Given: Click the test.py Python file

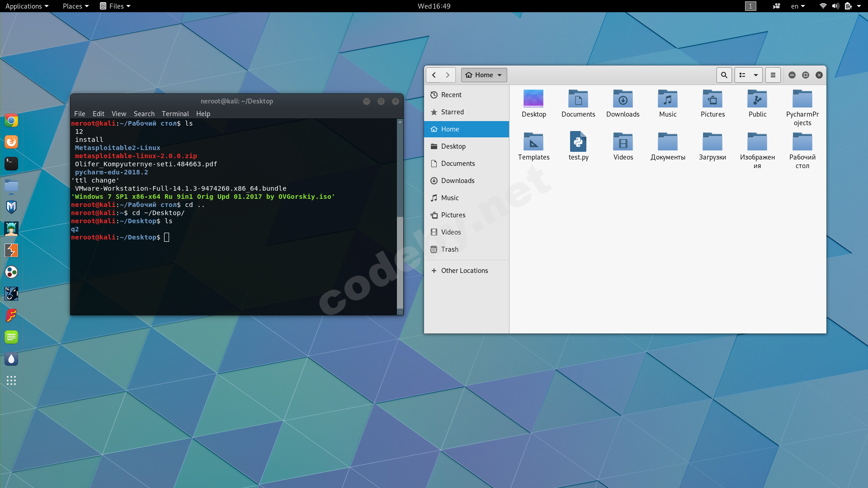Looking at the screenshot, I should click(578, 146).
